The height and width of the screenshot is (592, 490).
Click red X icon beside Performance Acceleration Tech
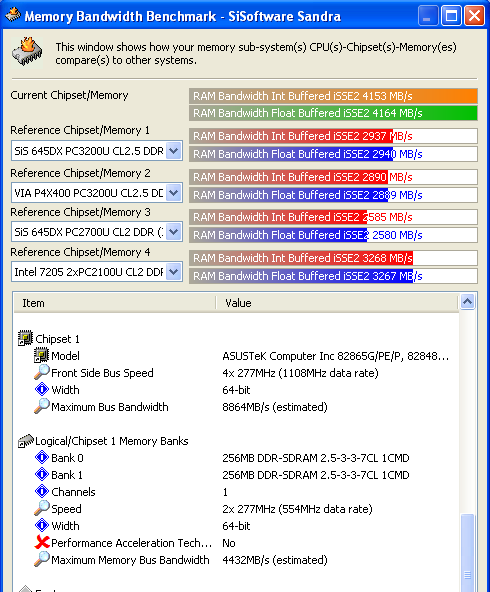pos(42,542)
